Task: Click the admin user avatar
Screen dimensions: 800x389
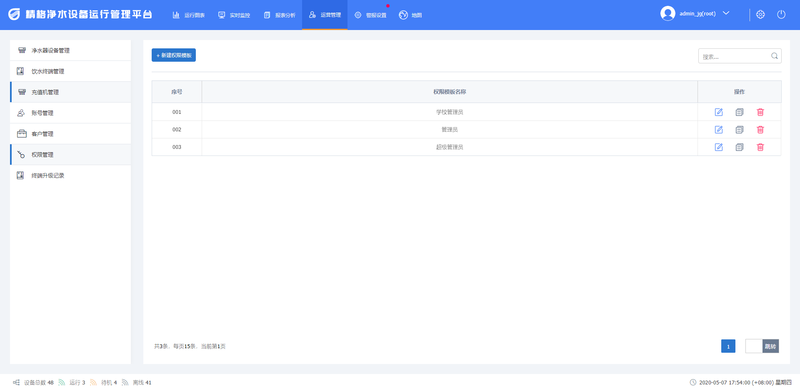Action: [x=667, y=14]
